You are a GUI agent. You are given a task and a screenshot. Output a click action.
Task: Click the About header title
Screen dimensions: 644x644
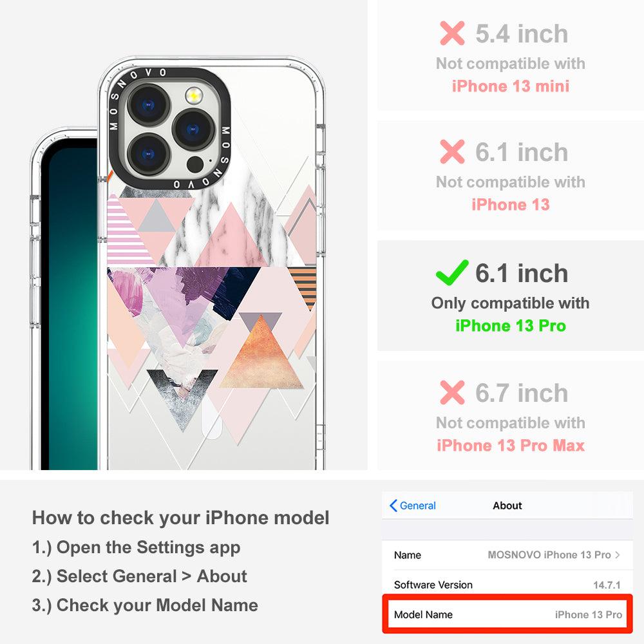pos(507,506)
